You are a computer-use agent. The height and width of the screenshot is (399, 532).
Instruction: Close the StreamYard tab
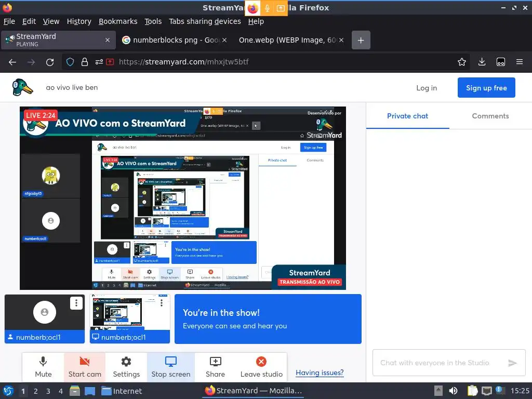pyautogui.click(x=107, y=41)
